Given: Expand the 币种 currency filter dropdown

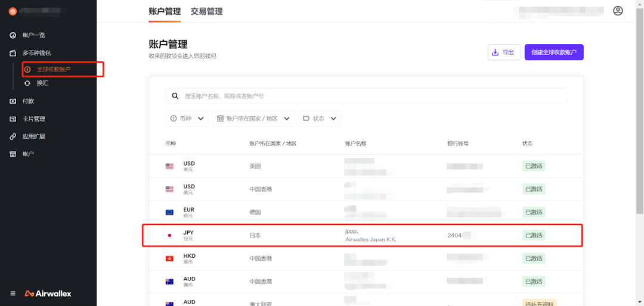Looking at the screenshot, I should tap(187, 118).
